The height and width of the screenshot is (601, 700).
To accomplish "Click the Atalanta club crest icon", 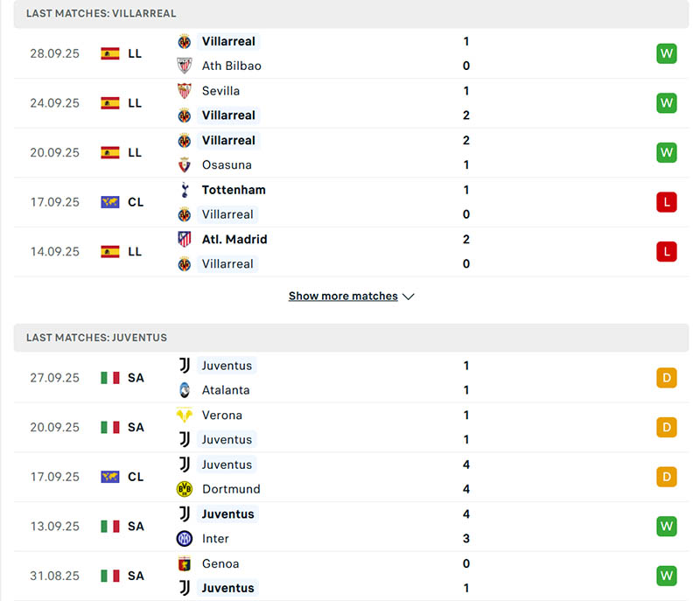I will coord(184,390).
